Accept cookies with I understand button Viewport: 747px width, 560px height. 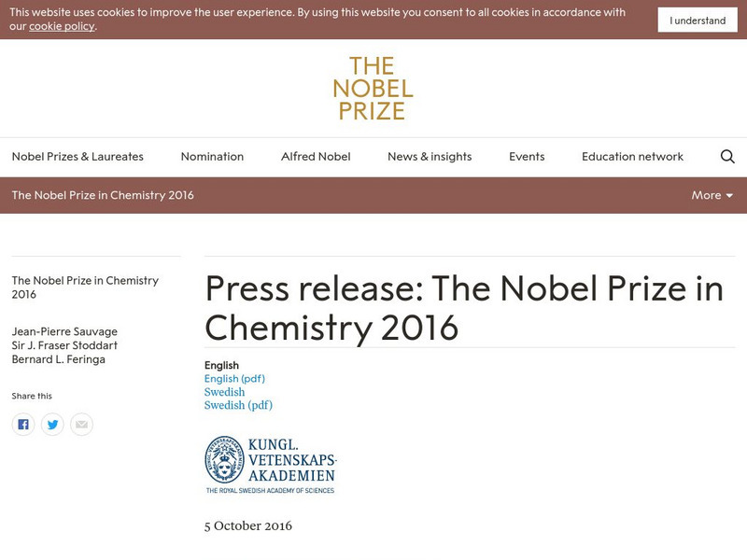tap(698, 21)
